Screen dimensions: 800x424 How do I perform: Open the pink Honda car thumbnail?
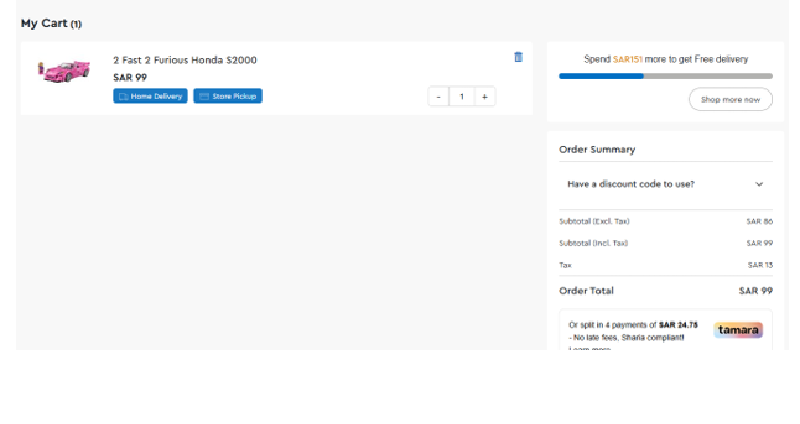tap(64, 71)
